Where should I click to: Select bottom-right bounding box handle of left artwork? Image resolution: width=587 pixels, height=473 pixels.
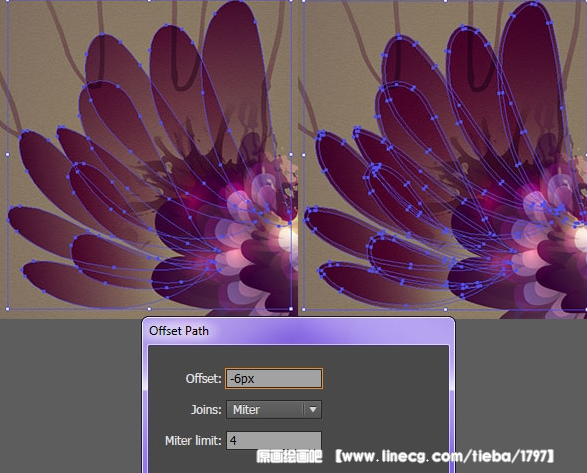click(x=291, y=309)
